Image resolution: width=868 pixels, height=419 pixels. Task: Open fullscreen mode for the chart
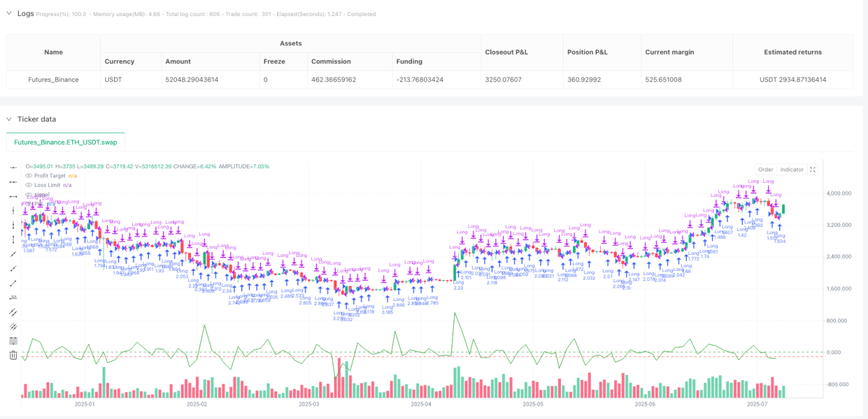point(813,169)
